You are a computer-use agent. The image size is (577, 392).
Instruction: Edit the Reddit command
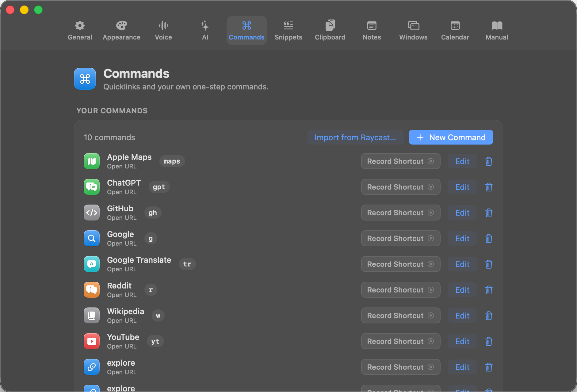(462, 290)
